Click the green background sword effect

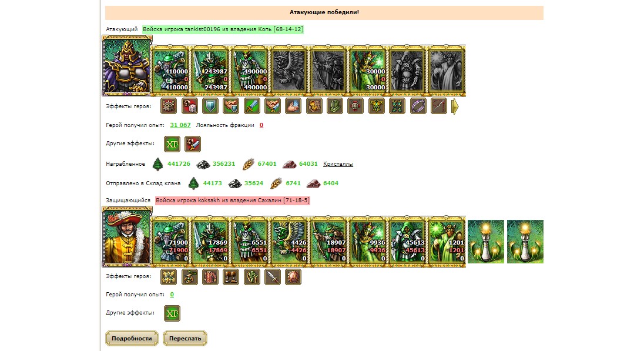point(251,106)
